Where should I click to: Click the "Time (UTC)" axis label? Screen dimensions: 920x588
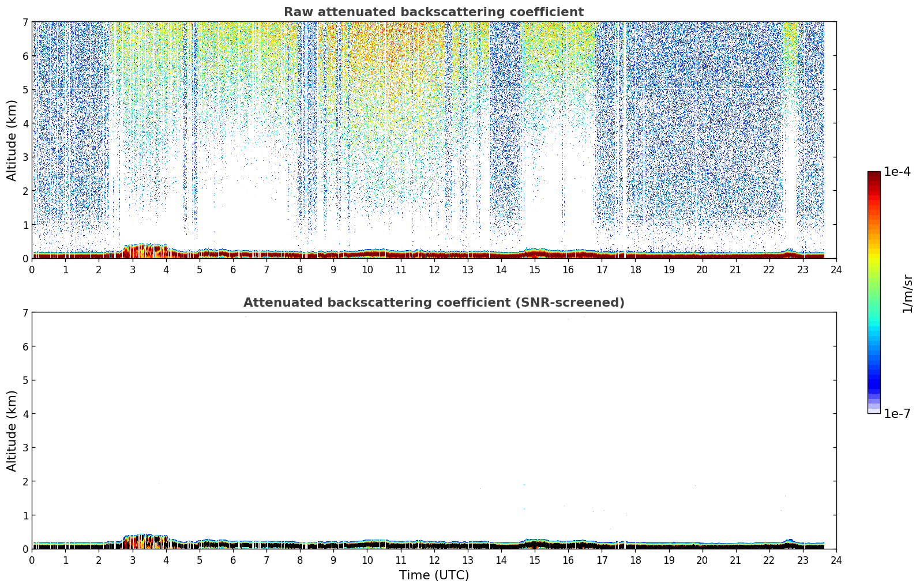pos(434,575)
